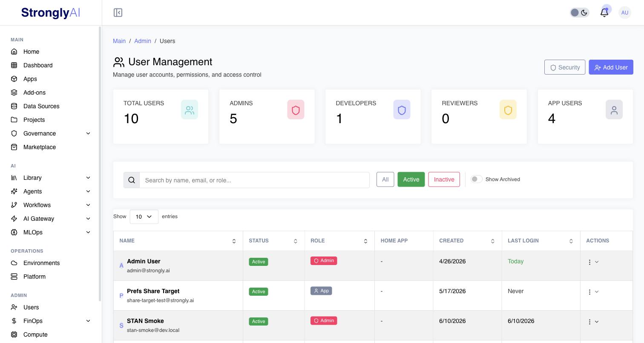The height and width of the screenshot is (343, 644).
Task: Expand the Workflows submenu chevron
Action: pyautogui.click(x=88, y=205)
